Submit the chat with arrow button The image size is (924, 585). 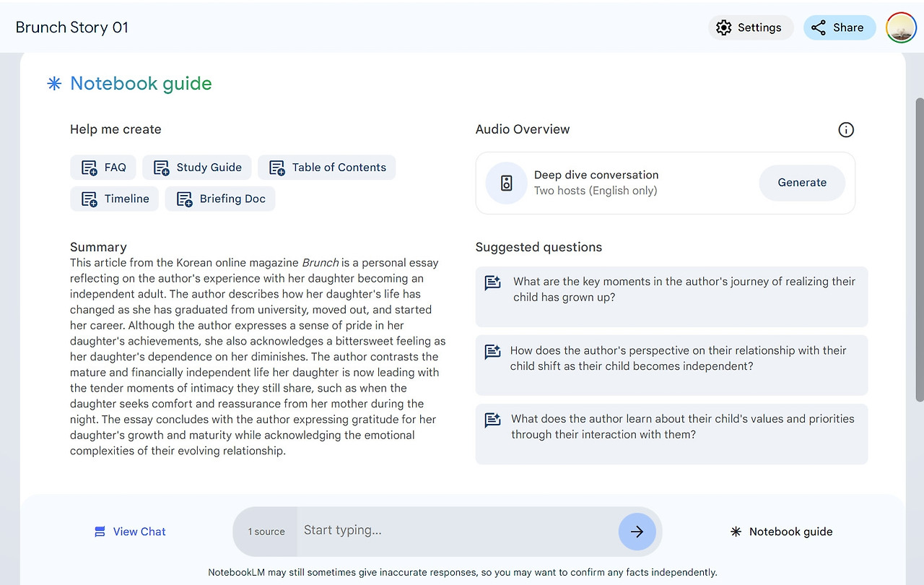point(637,532)
